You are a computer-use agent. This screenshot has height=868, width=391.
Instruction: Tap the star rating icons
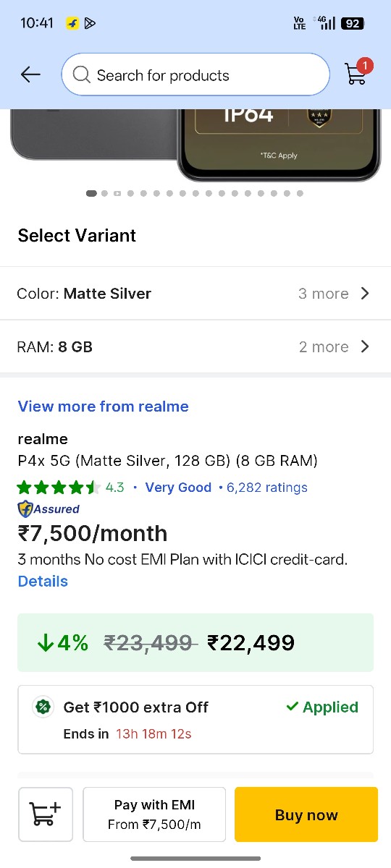point(59,488)
